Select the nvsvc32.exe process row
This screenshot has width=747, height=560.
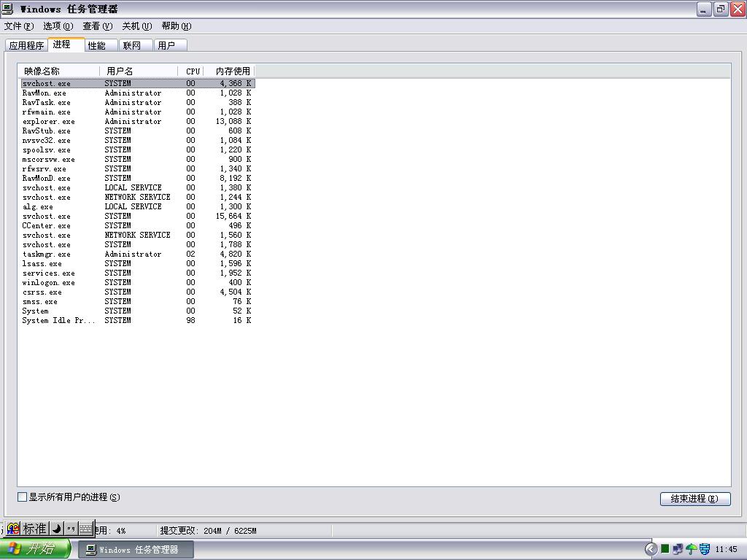point(137,141)
